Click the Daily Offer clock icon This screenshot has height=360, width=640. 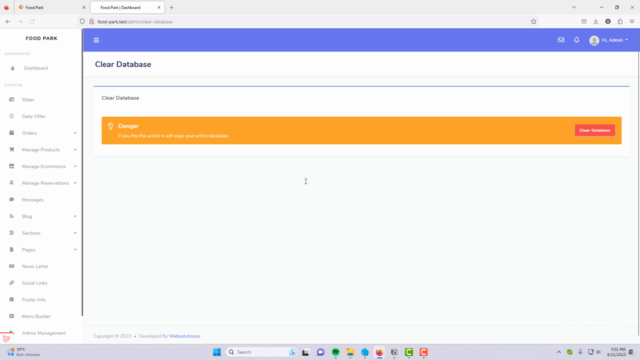11,116
